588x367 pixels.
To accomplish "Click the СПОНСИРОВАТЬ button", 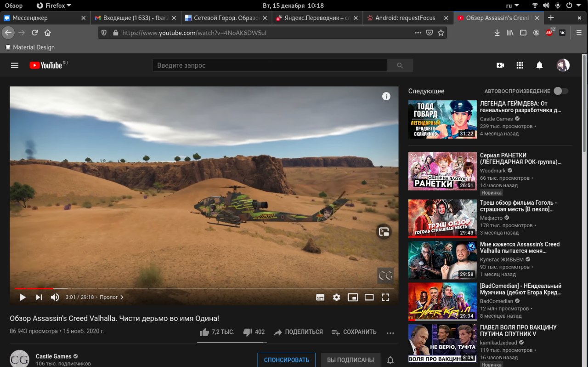I will (287, 360).
